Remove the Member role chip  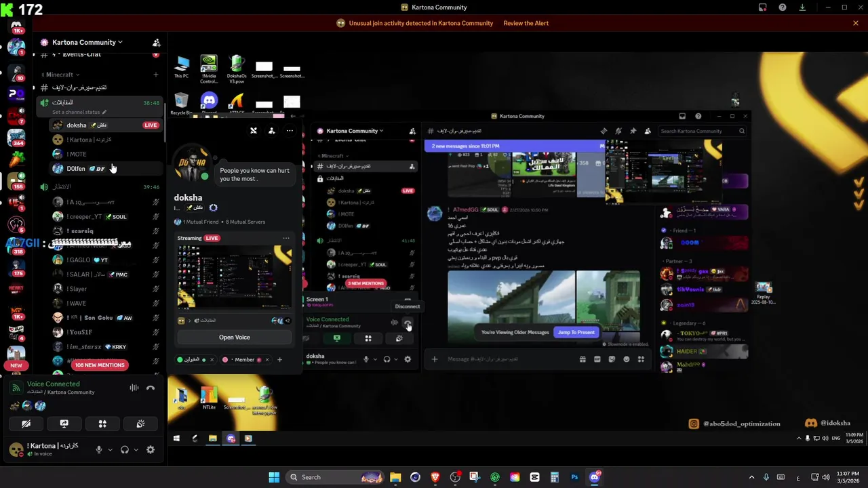pyautogui.click(x=267, y=360)
